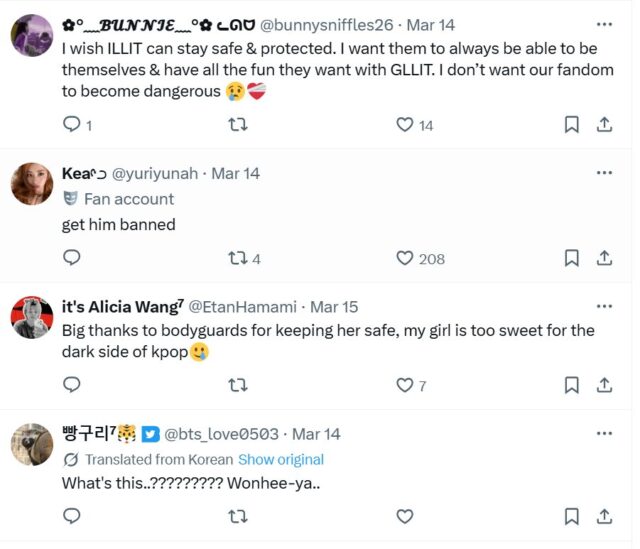Expand more options for Alicia Wang's tweet
This screenshot has width=640, height=549.
click(604, 306)
